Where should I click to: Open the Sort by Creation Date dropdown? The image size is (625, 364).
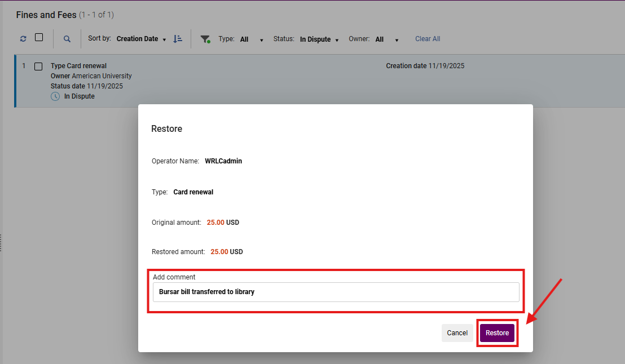click(141, 39)
